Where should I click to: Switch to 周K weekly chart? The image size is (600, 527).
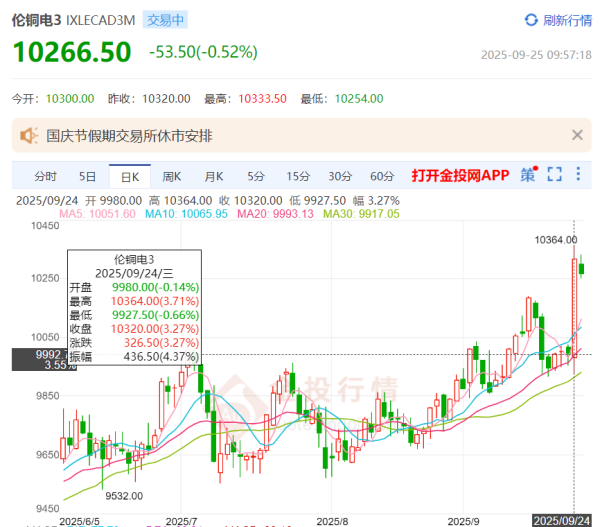(172, 177)
